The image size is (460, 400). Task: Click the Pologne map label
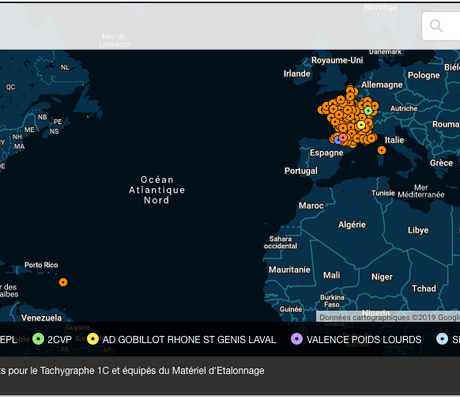424,75
